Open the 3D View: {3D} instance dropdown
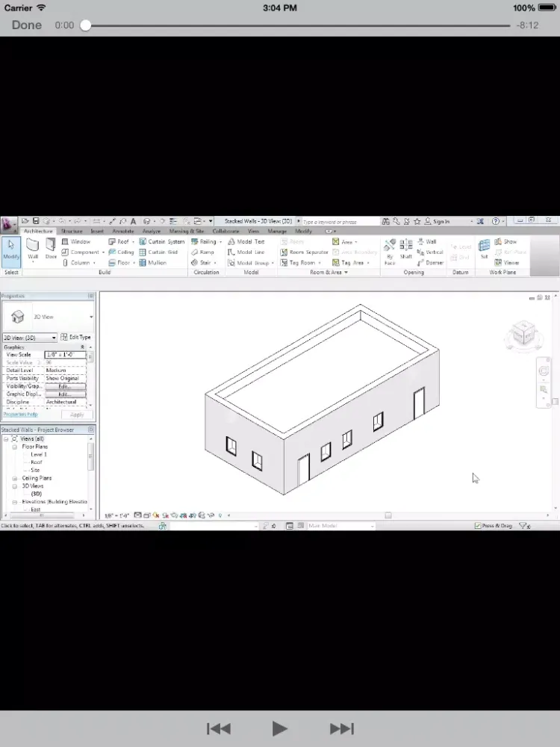This screenshot has height=747, width=560. 30,338
